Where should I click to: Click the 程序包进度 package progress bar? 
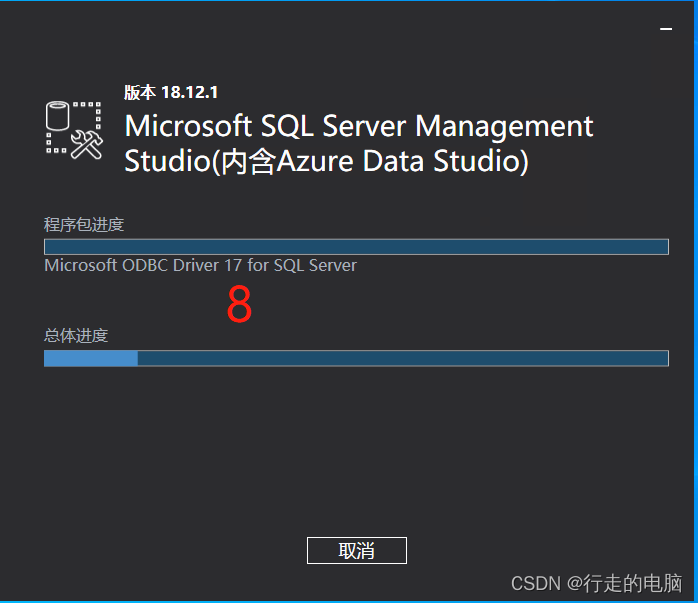356,247
